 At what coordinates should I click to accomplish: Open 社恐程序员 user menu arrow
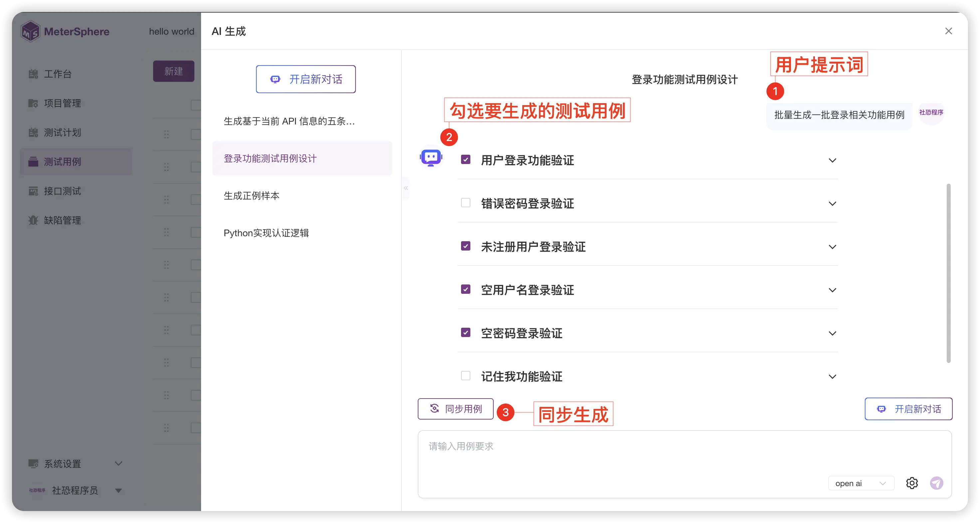coord(119,491)
